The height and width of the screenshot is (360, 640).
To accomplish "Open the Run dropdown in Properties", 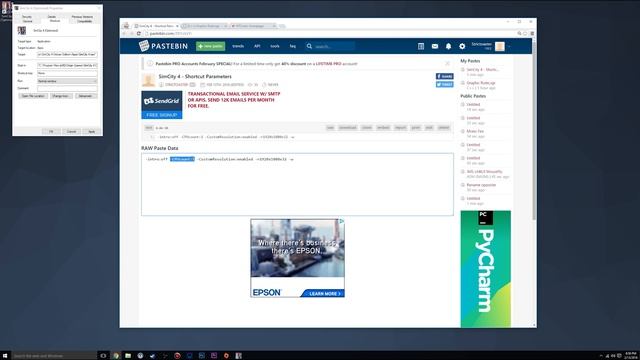I will tap(67, 81).
